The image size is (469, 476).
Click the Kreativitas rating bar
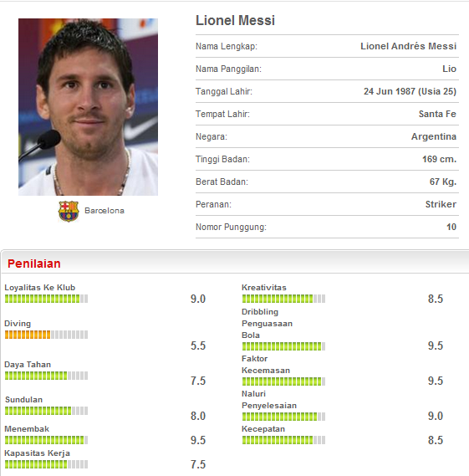[283, 299]
